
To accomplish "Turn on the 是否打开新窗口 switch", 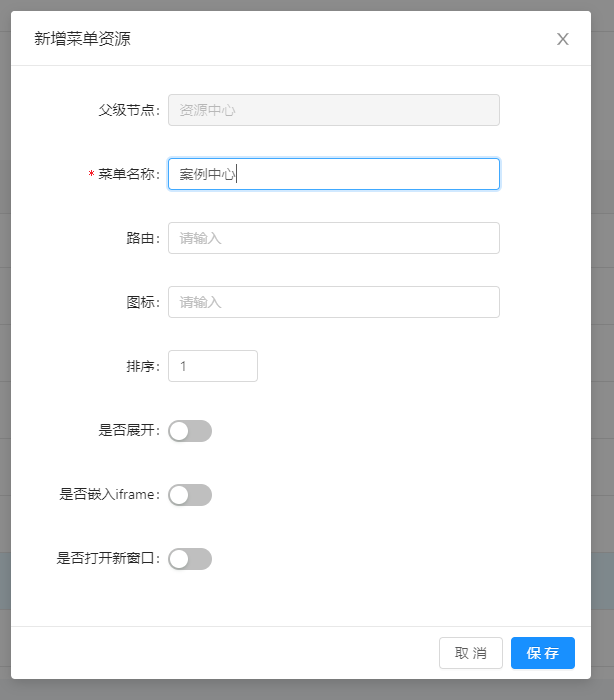I will [190, 559].
